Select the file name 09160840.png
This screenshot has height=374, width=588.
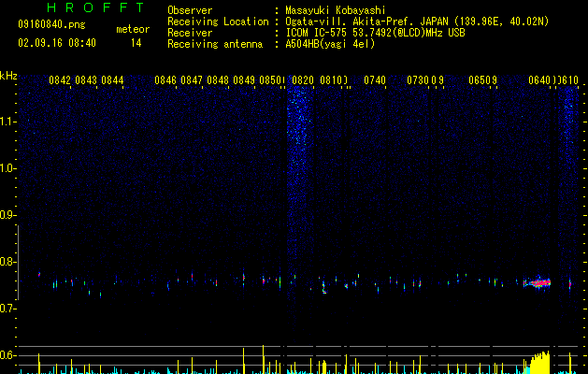(51, 25)
